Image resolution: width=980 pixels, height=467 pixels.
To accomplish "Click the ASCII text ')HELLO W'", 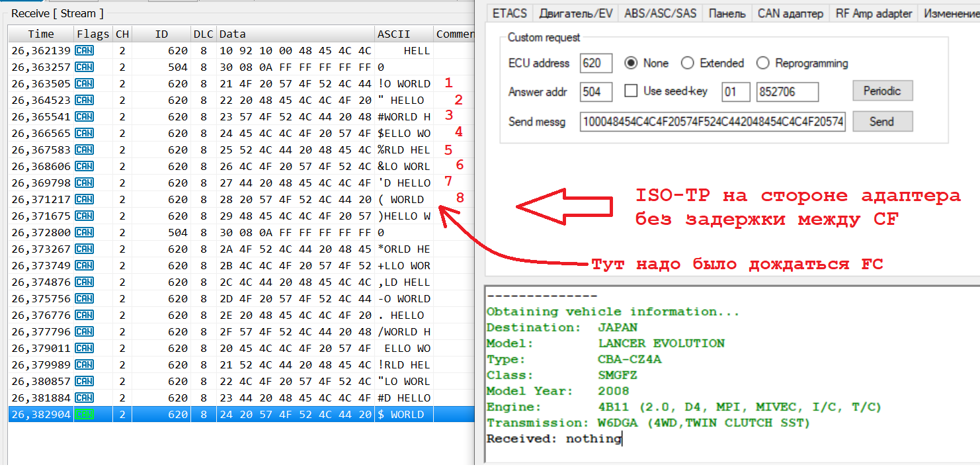I will tap(404, 216).
